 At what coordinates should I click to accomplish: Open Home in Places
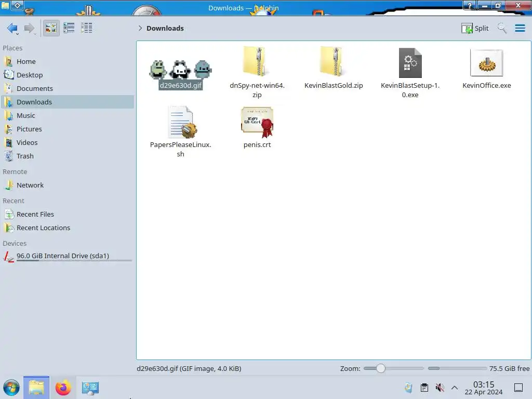[67, 61]
